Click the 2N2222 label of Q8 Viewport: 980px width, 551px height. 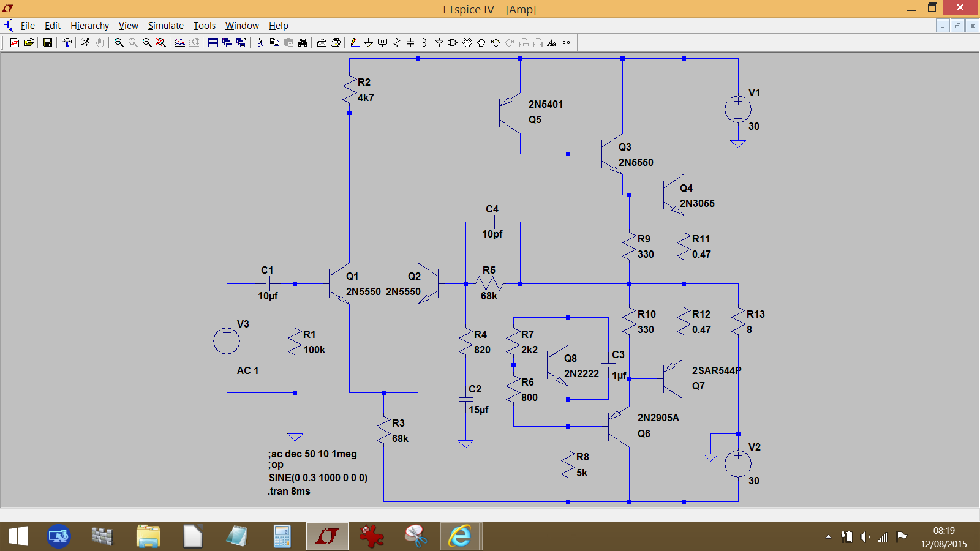[x=581, y=373]
